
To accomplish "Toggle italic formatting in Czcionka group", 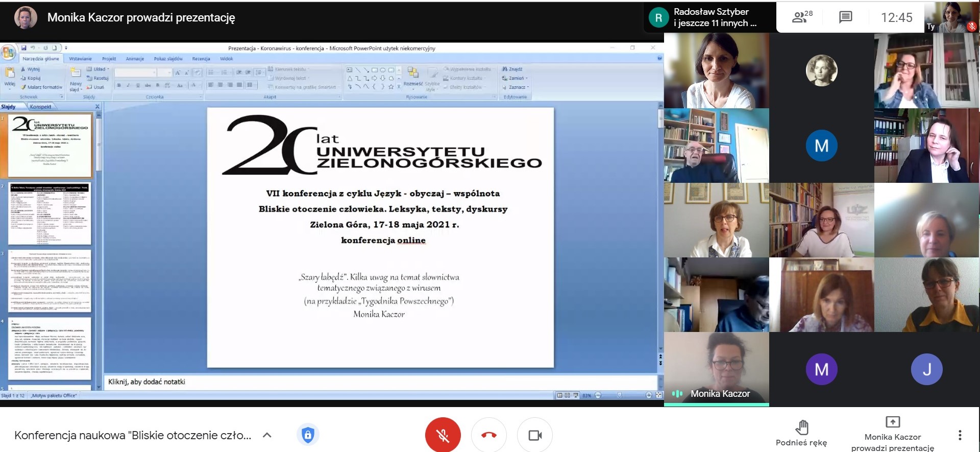I will coord(128,85).
